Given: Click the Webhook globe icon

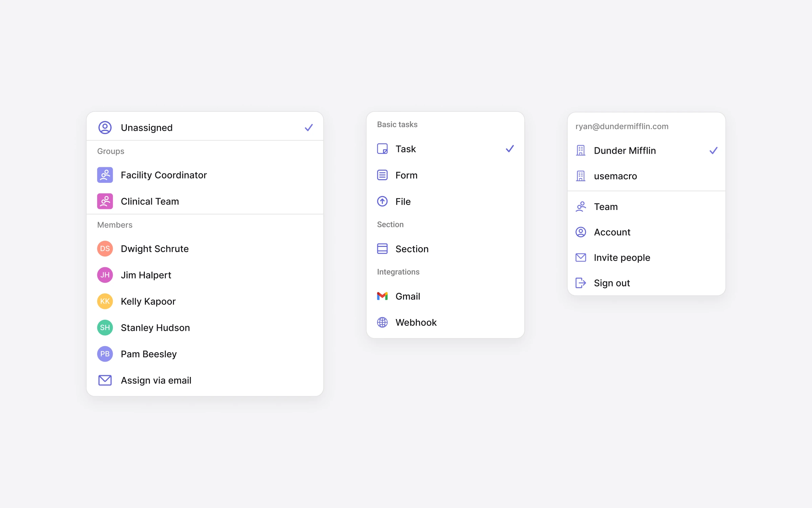Looking at the screenshot, I should pyautogui.click(x=382, y=322).
